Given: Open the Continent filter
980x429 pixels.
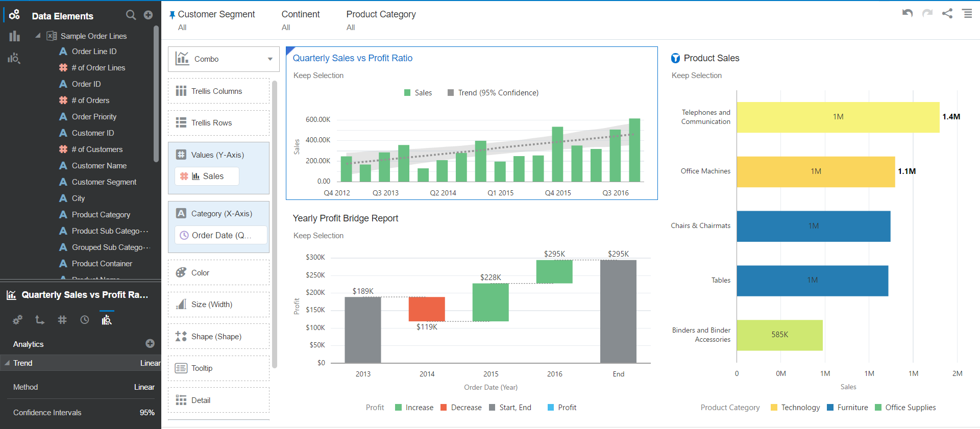Looking at the screenshot, I should [301, 20].
